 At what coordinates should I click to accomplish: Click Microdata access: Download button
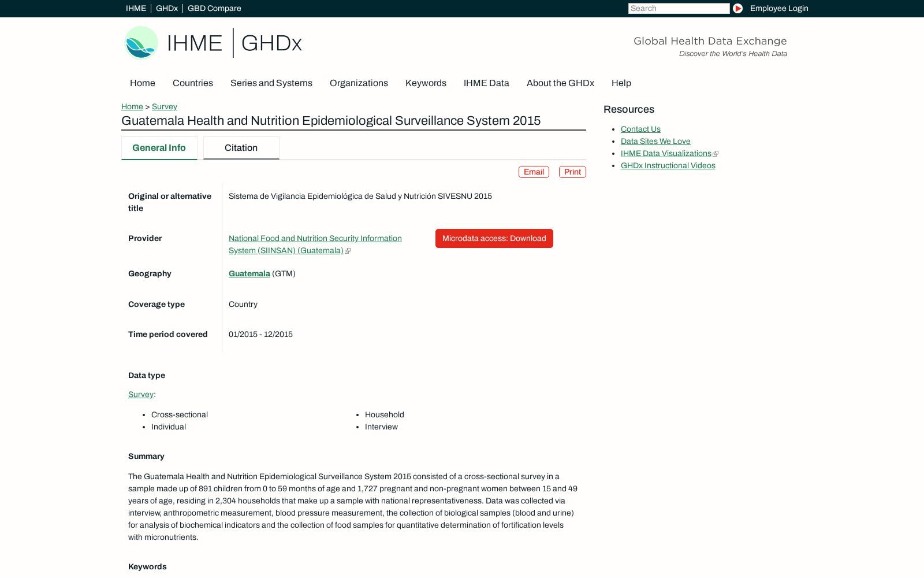[x=494, y=239]
